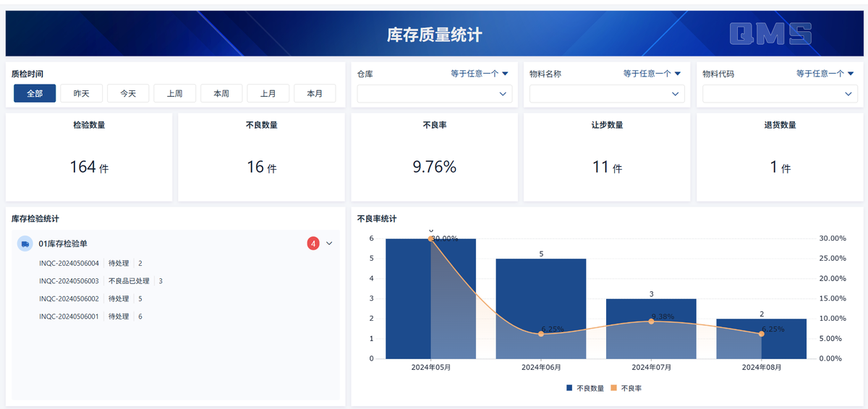Choose the 上周 time range
The image size is (868, 409).
(174, 93)
